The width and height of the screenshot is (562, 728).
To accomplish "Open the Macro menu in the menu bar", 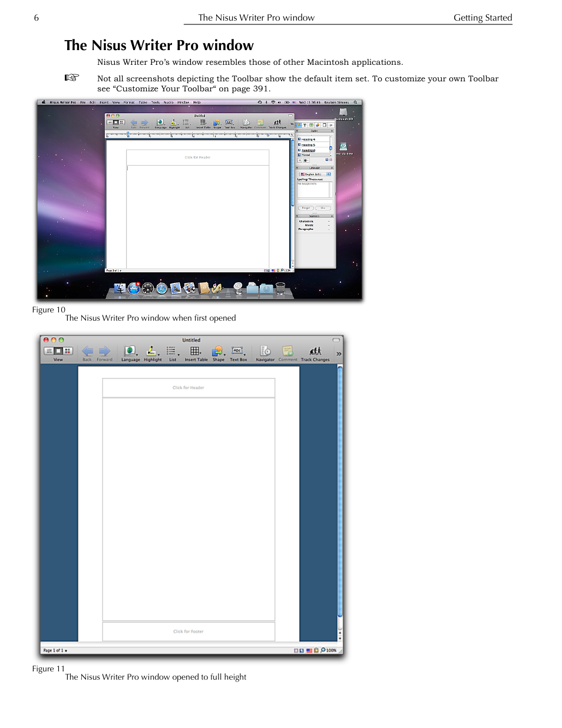I will 168,103.
